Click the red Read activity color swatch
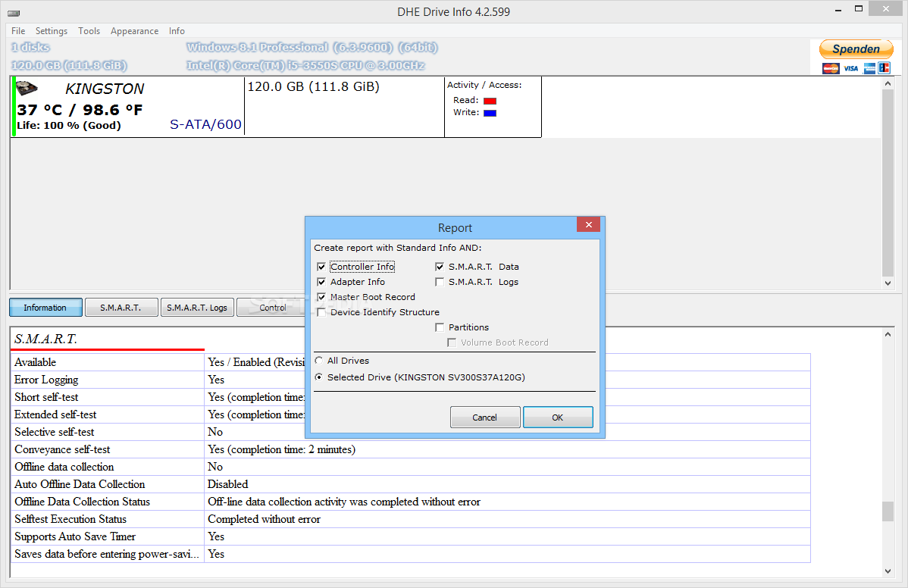 (x=490, y=101)
